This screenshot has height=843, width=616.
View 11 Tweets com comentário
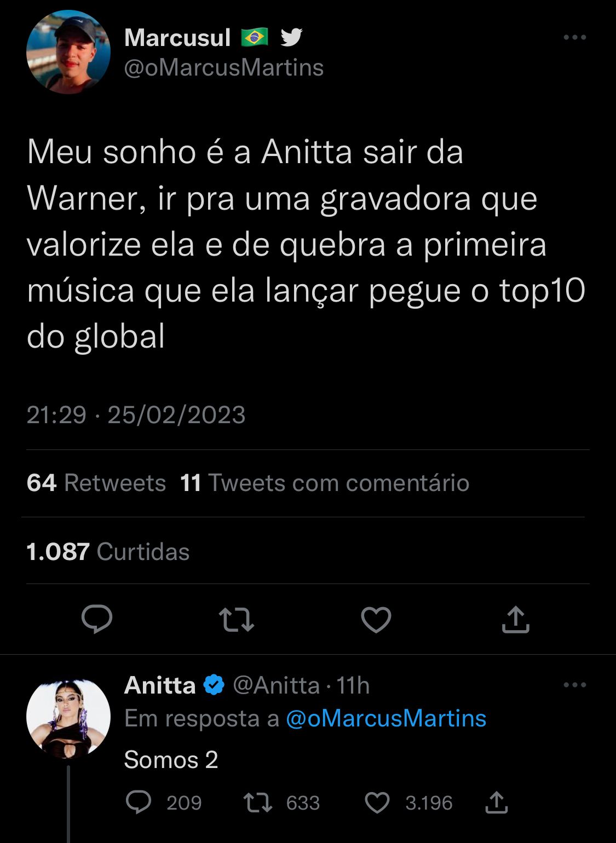point(325,483)
